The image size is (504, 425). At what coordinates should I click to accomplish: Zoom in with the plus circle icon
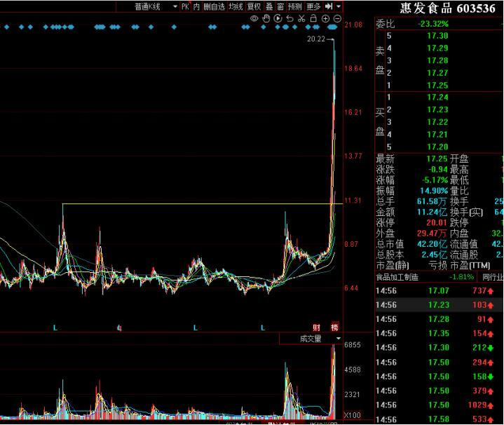tap(325, 18)
